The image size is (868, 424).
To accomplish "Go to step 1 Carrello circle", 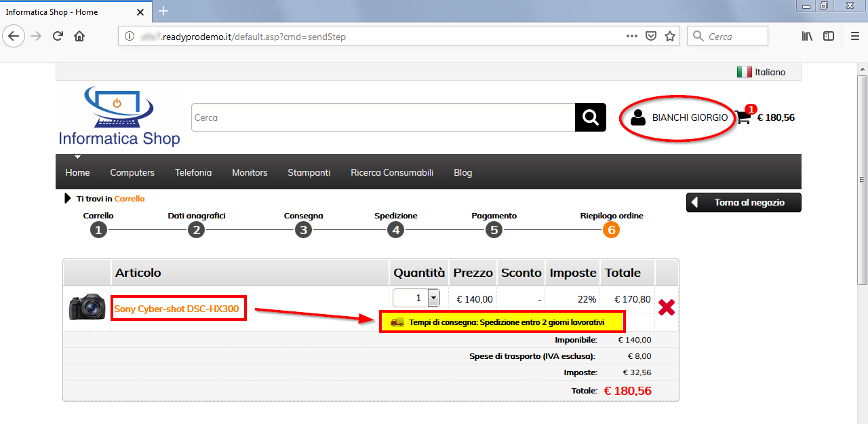I will [98, 230].
